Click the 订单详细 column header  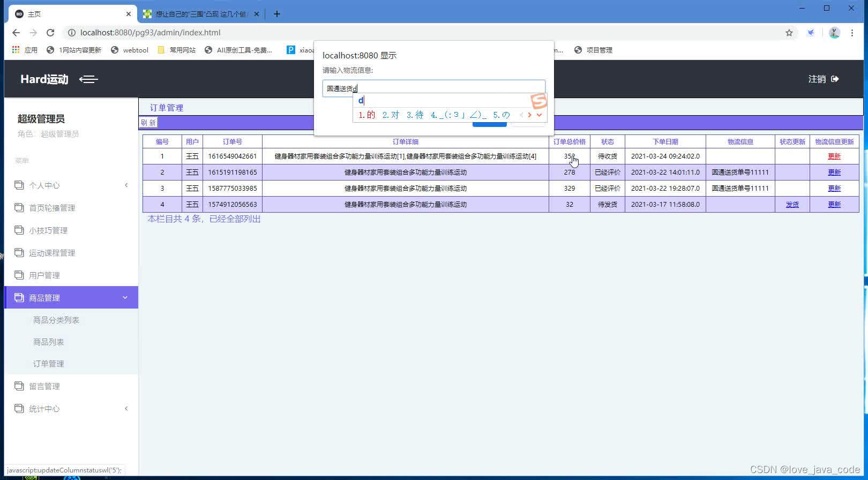tap(406, 142)
